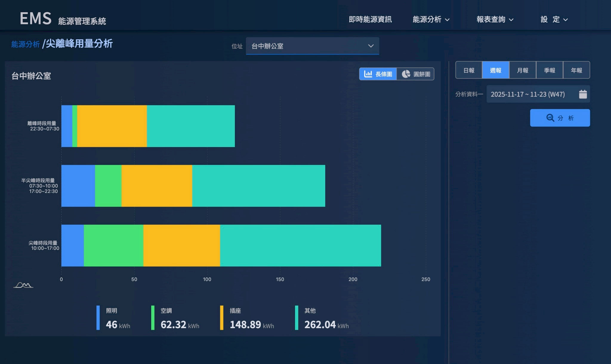The width and height of the screenshot is (611, 364).
Task: Open the 位址 location dropdown 台中辦公室
Action: [312, 46]
